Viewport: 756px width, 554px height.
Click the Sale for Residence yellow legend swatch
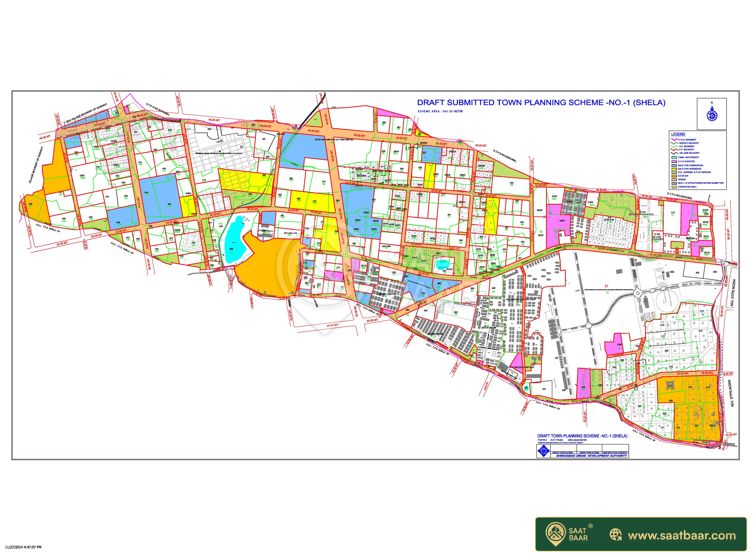click(x=674, y=169)
